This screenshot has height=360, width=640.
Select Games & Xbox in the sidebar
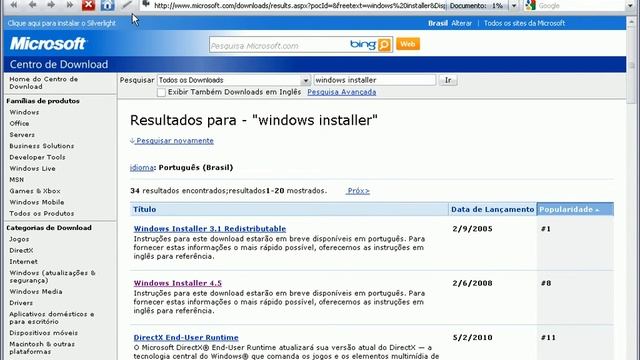point(35,191)
